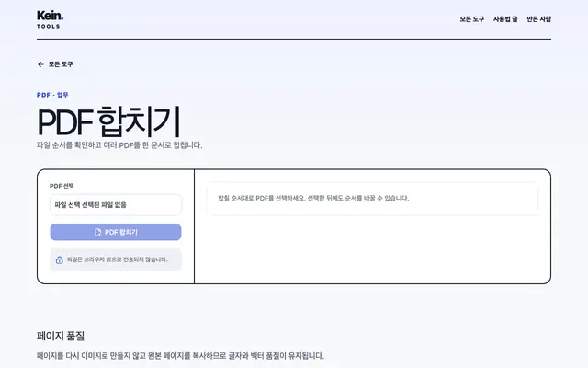Screen dimensions: 588x368
Task: Open the 만든 사람 navigation item
Action: click(x=539, y=19)
